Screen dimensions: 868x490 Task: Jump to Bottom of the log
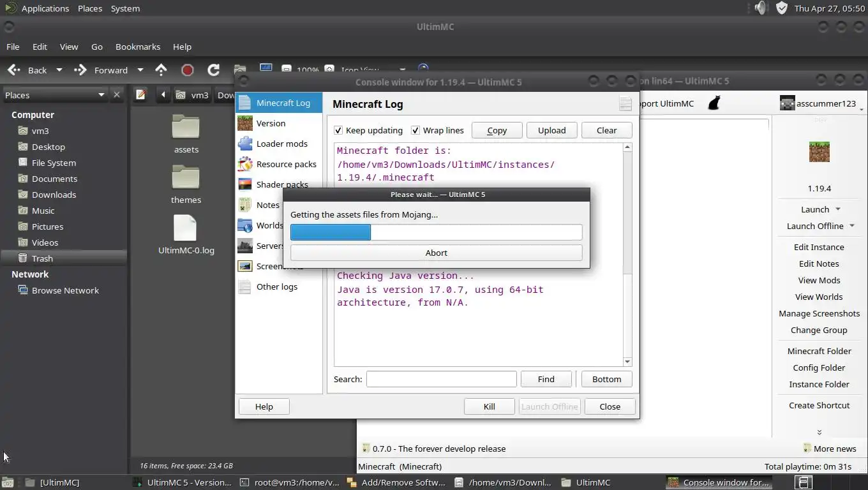[607, 379]
